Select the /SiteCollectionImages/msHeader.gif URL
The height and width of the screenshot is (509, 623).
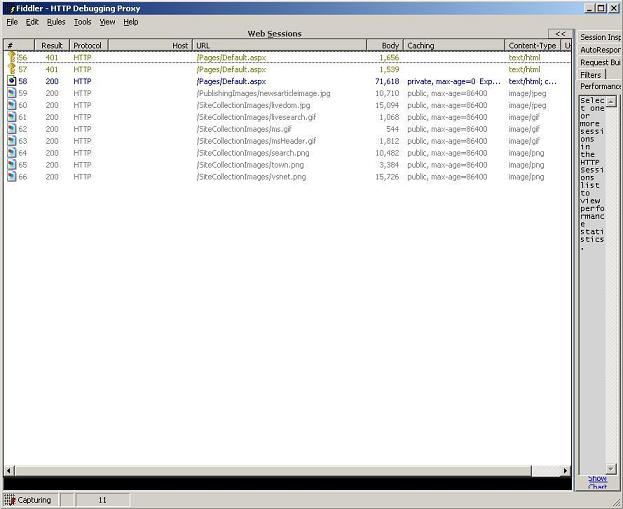(256, 141)
